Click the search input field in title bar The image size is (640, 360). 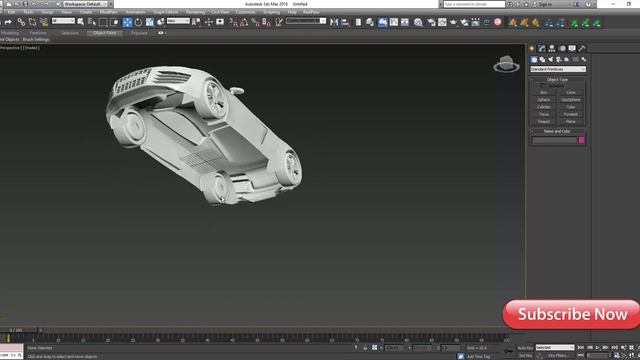pos(474,4)
